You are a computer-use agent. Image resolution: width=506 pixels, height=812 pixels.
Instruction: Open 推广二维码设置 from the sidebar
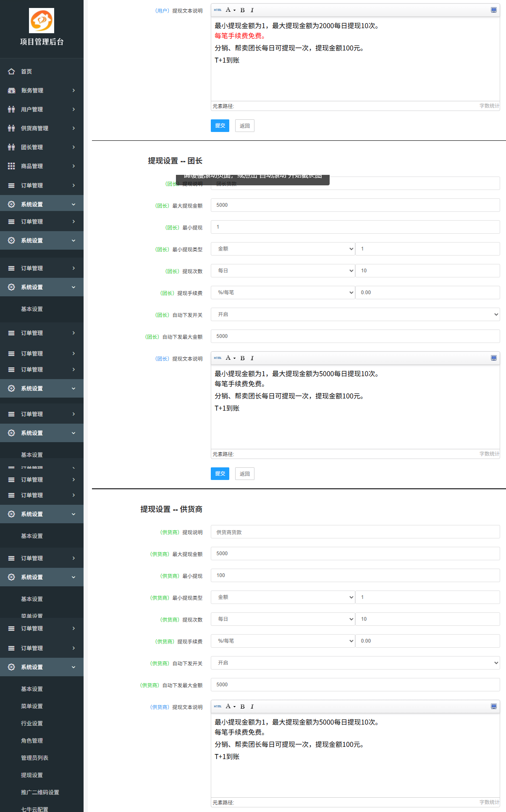pyautogui.click(x=40, y=792)
